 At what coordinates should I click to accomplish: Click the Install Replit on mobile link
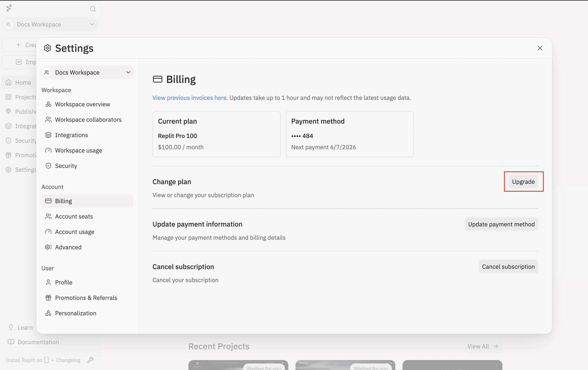27,360
